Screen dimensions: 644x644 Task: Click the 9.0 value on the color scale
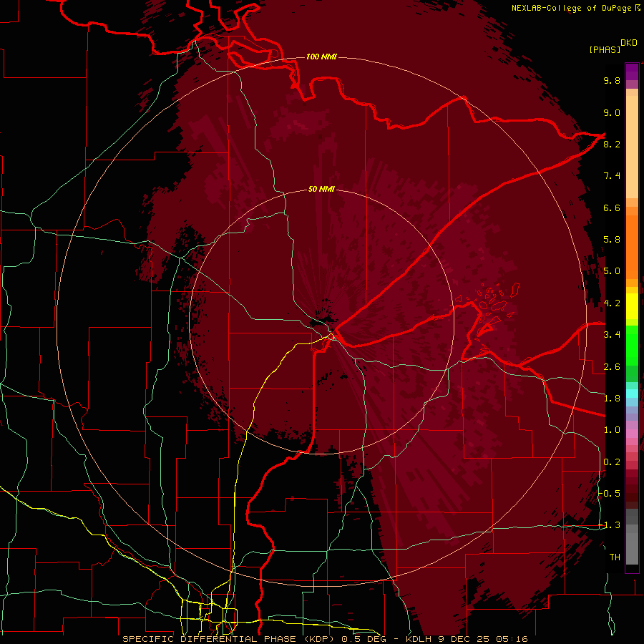coord(612,112)
